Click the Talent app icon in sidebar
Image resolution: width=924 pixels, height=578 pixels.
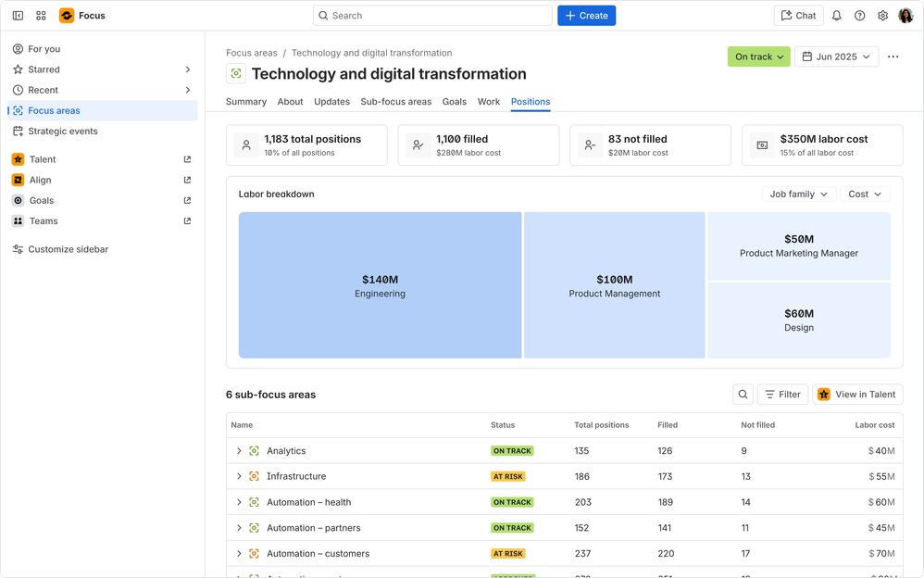pos(19,159)
